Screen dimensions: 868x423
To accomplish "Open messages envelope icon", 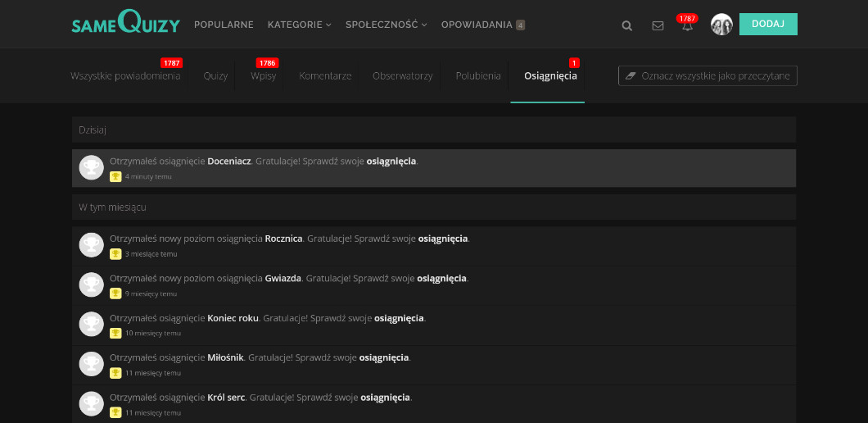I will coord(658,25).
